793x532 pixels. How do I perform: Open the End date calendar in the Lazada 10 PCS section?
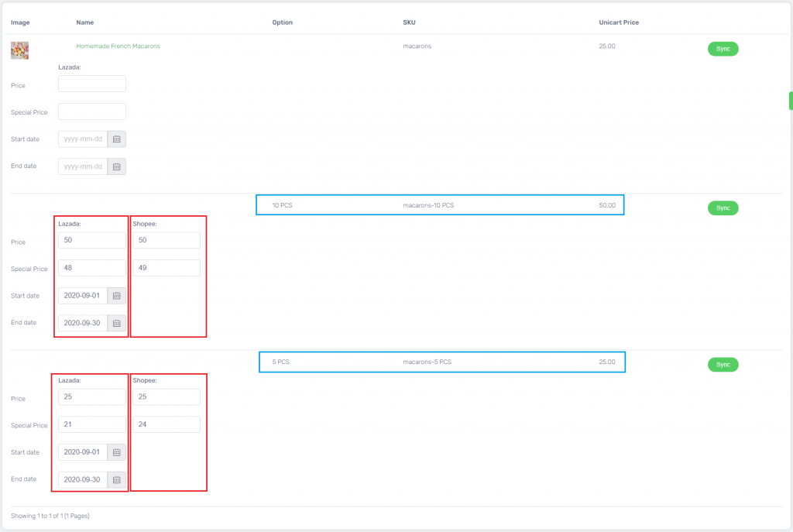[116, 323]
